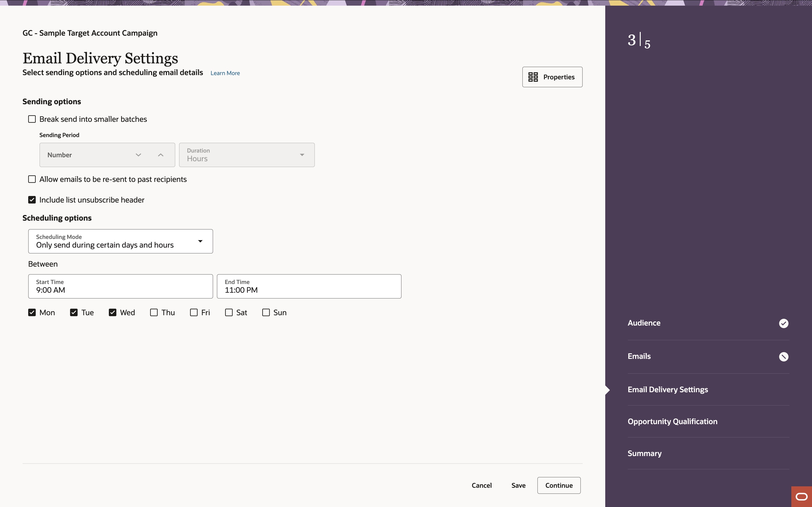This screenshot has width=812, height=507.
Task: Click the decrement chevron in the Number field
Action: click(138, 155)
